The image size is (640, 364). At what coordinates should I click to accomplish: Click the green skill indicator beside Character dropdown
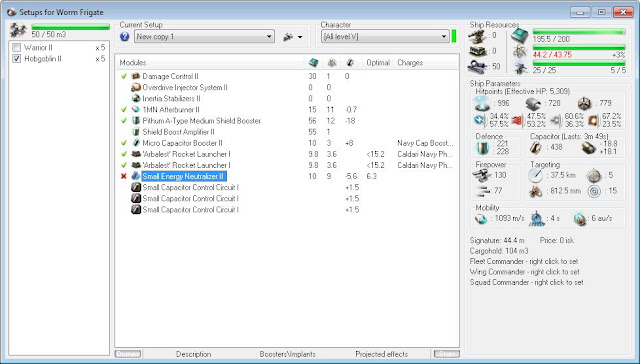[x=454, y=36]
